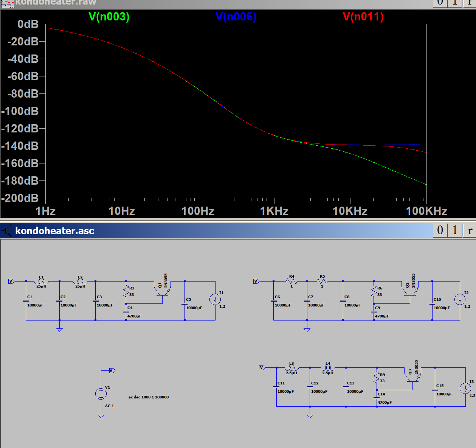Image resolution: width=476 pixels, height=448 pixels.
Task: Select capacitor C4 symbol
Action: (x=126, y=312)
